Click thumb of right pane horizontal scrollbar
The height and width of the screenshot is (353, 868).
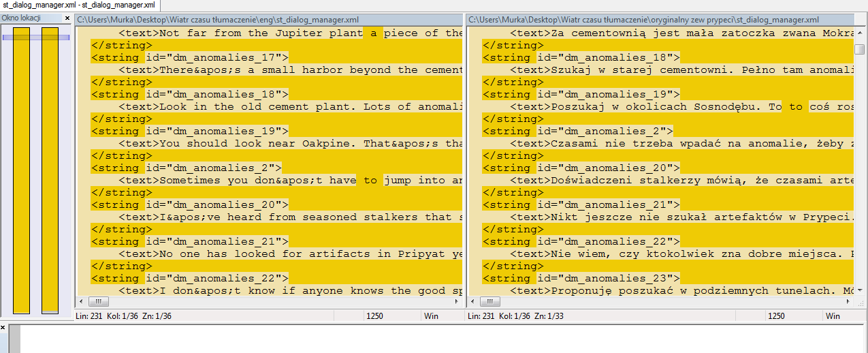(x=489, y=302)
